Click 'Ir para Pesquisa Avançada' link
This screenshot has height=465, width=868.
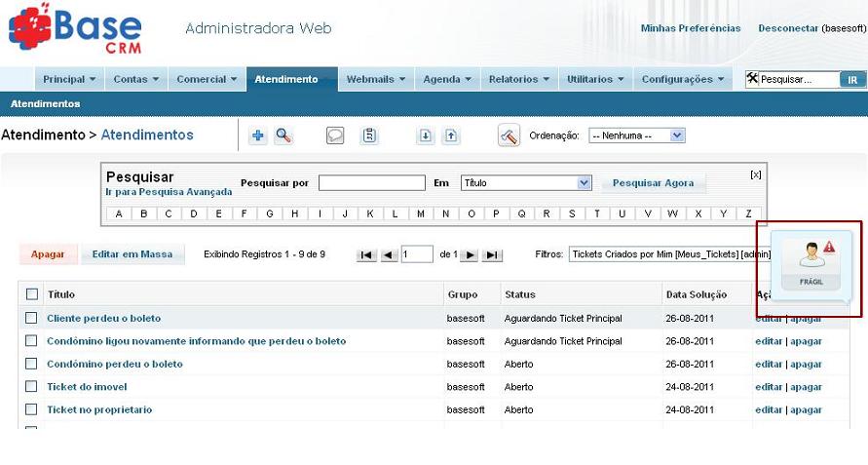pos(169,192)
